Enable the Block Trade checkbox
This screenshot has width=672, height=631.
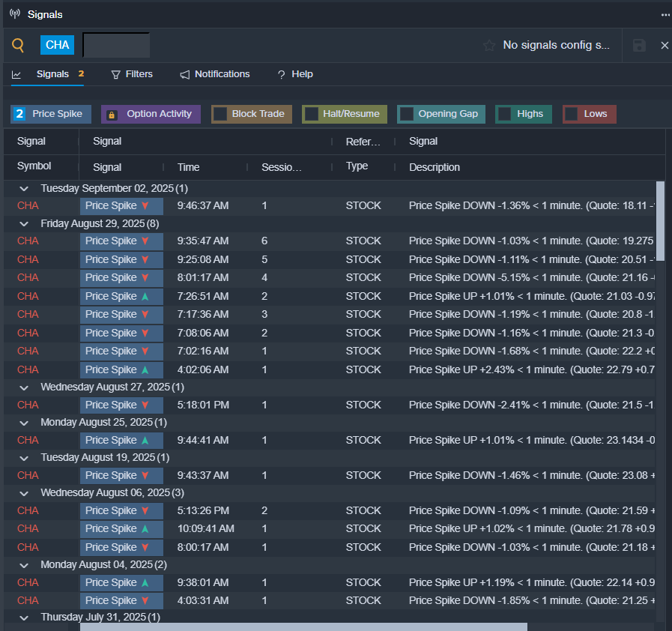pyautogui.click(x=220, y=114)
